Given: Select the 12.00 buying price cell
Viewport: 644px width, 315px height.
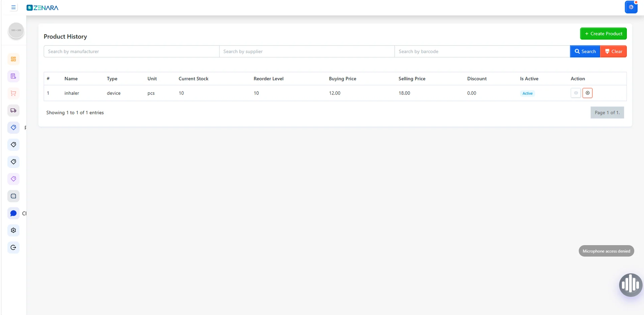Looking at the screenshot, I should [335, 93].
